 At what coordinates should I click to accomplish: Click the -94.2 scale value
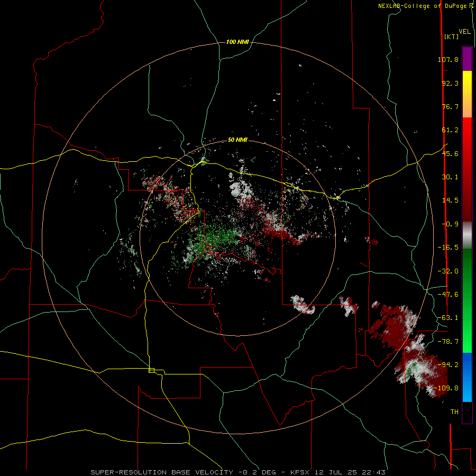point(448,364)
